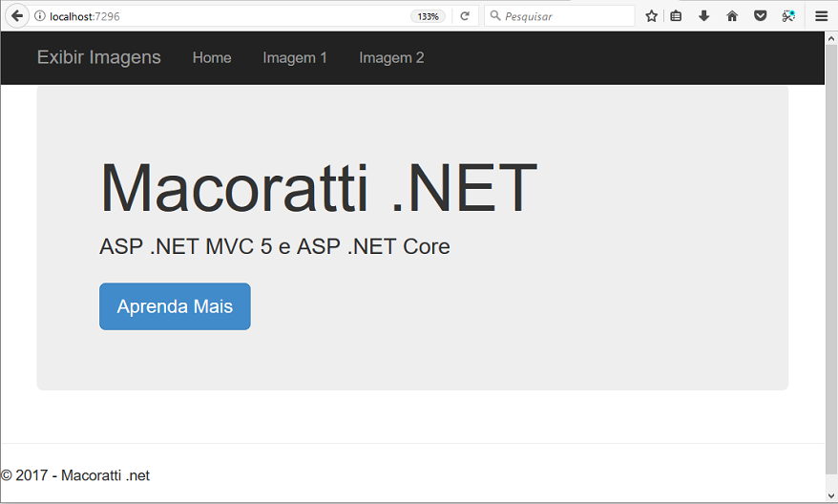Open site information icon beside localhost
This screenshot has width=838, height=504.
pyautogui.click(x=39, y=16)
